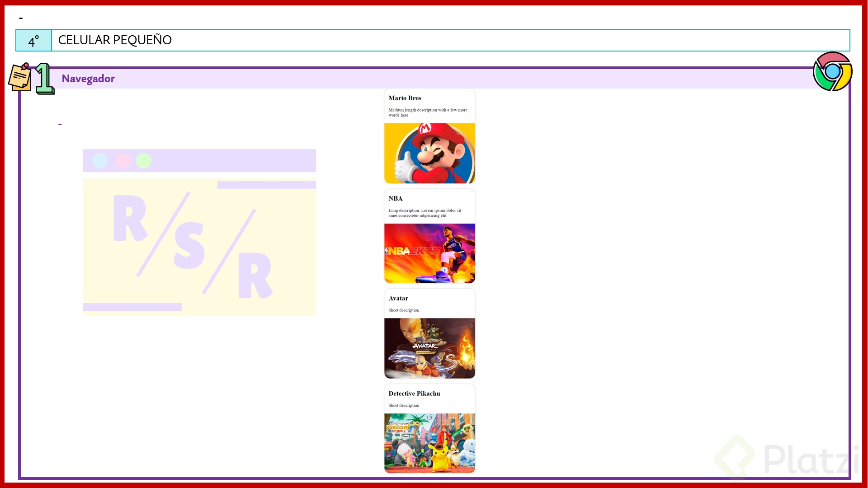Image resolution: width=868 pixels, height=488 pixels.
Task: Click the Detective Pikachu card title
Action: [x=414, y=394]
